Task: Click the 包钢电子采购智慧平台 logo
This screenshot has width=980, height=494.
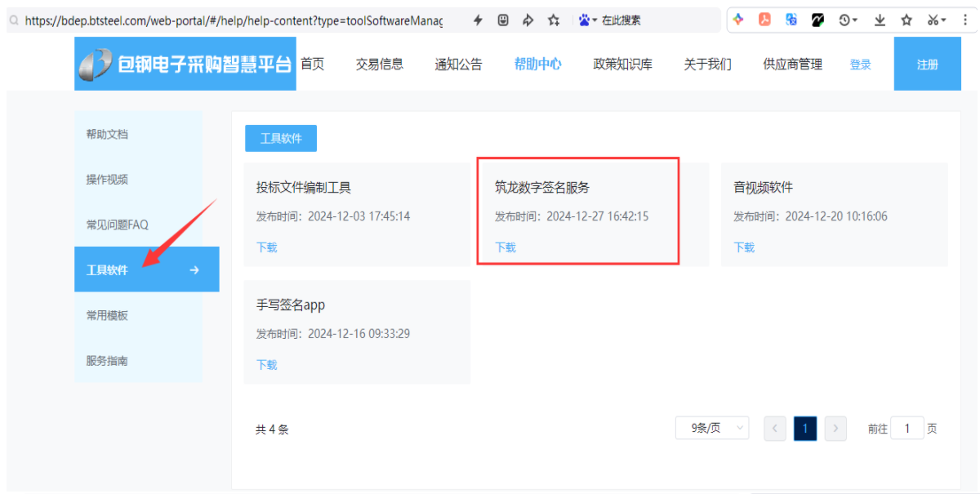Action: [x=186, y=64]
